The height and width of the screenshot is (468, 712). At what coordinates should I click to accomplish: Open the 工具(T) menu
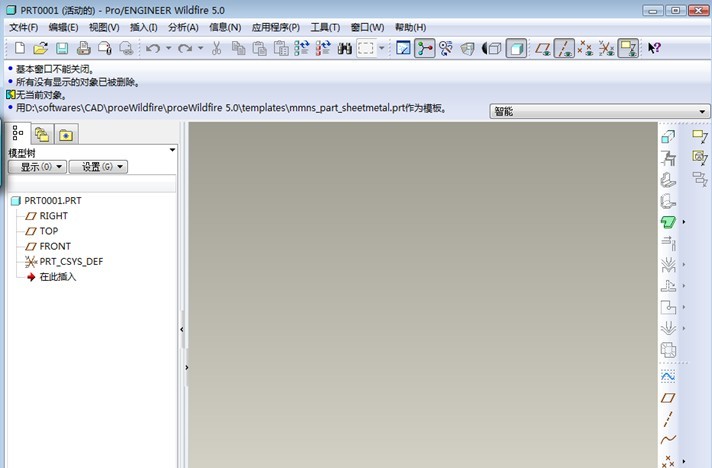325,27
